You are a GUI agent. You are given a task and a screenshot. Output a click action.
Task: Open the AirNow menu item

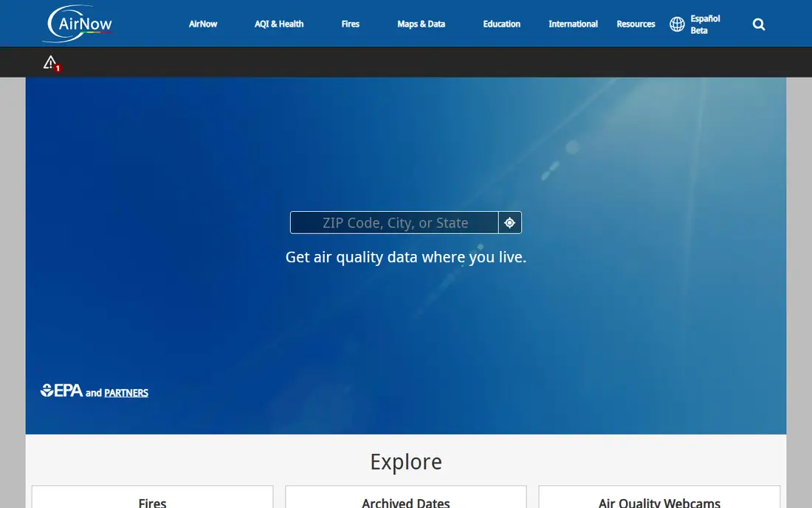tap(203, 24)
